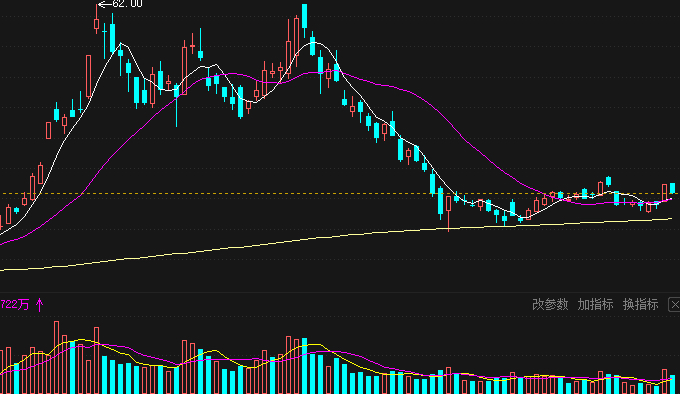Select 换指标 to switch indicator
The image size is (680, 394).
[641, 305]
